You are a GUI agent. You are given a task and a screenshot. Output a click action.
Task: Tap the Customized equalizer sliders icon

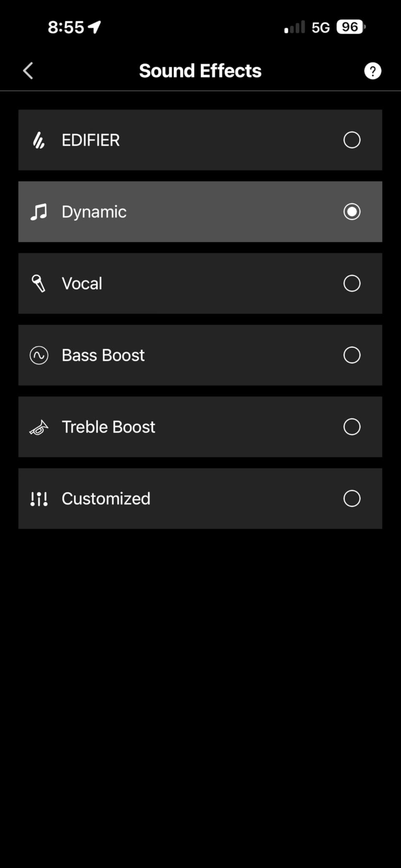tap(39, 499)
